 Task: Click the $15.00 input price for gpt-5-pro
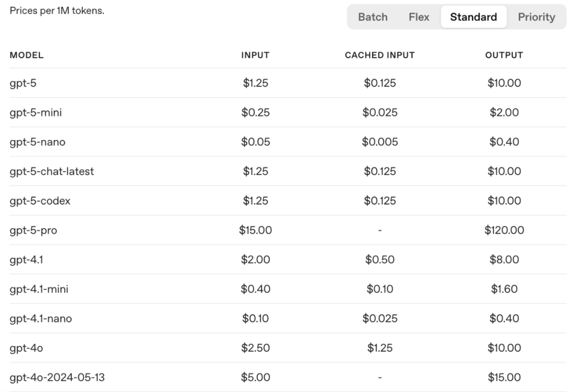pyautogui.click(x=255, y=230)
